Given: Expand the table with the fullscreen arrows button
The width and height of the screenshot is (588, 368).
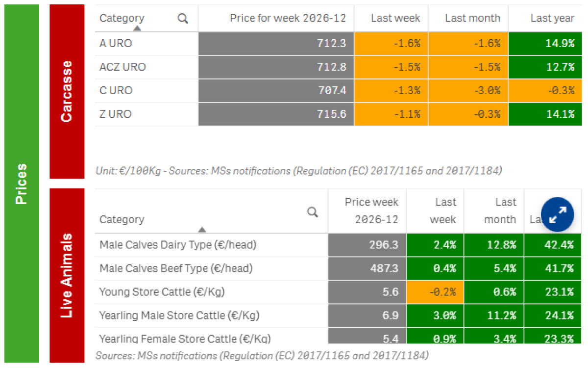Looking at the screenshot, I should point(558,214).
